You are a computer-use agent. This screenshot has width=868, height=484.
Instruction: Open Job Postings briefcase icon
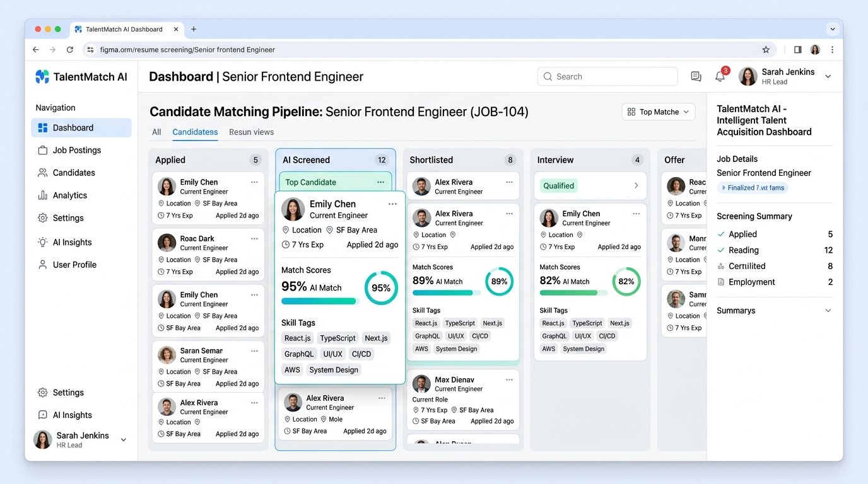point(43,151)
